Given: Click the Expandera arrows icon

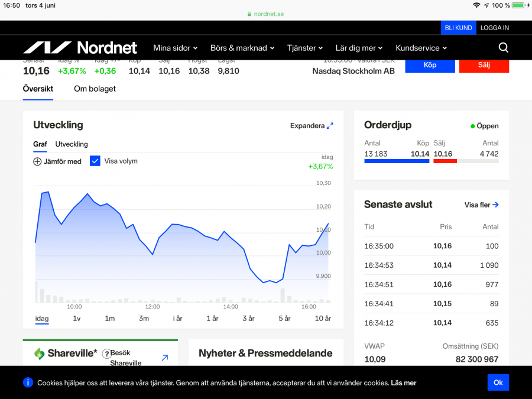Looking at the screenshot, I should 330,125.
